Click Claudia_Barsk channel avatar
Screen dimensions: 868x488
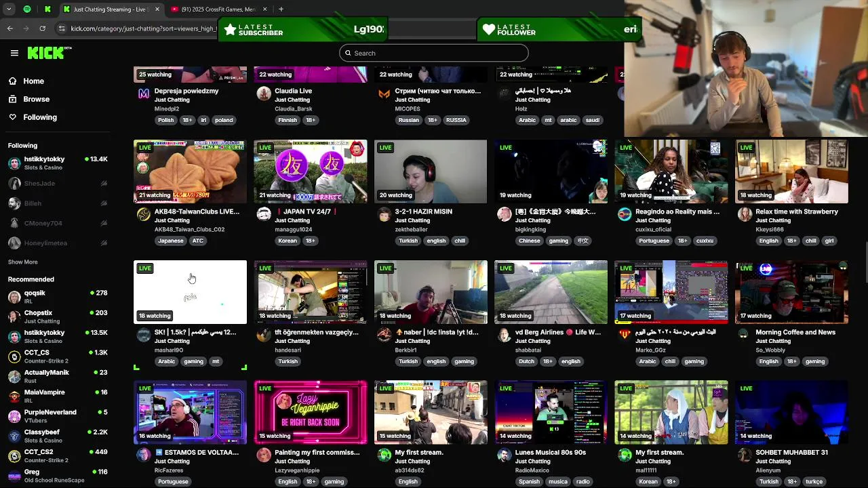264,94
